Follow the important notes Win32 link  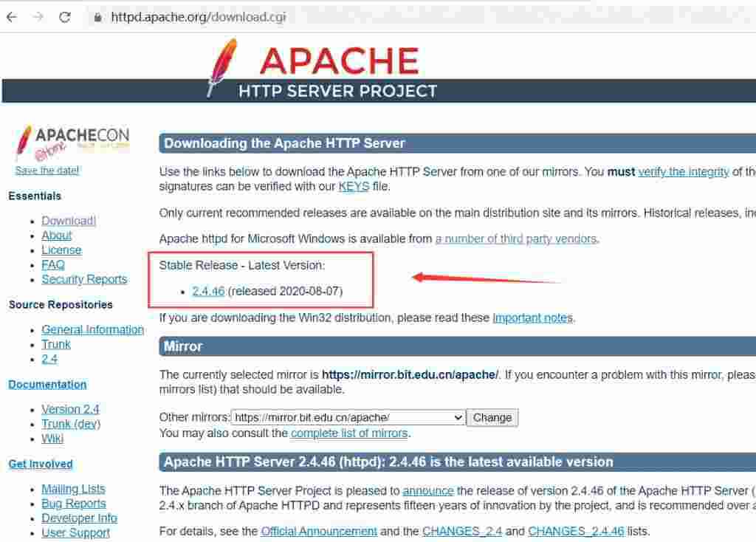click(533, 318)
